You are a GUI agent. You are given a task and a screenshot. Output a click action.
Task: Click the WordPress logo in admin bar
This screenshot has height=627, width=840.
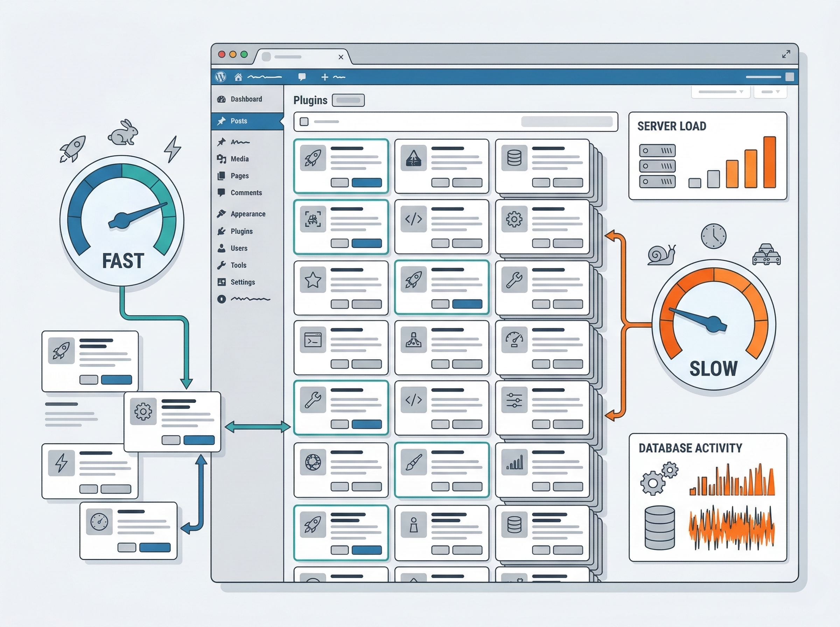(220, 77)
